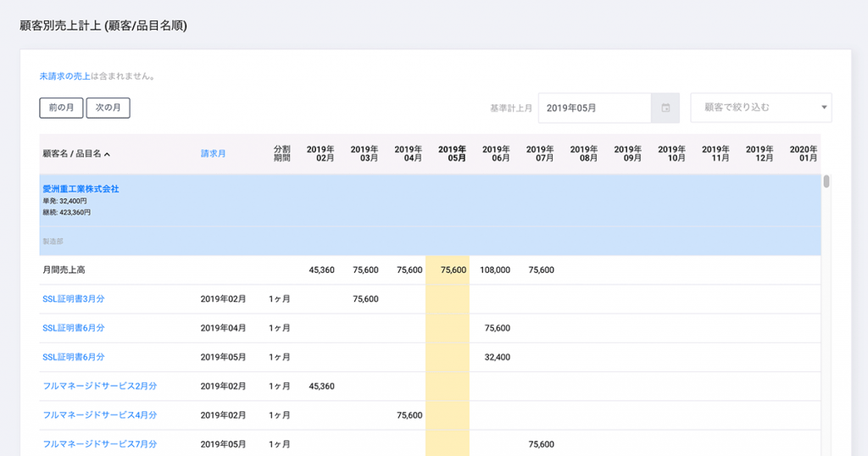
Task: Open SSL証明書6月分 billed 2019年05月
Action: [x=74, y=357]
